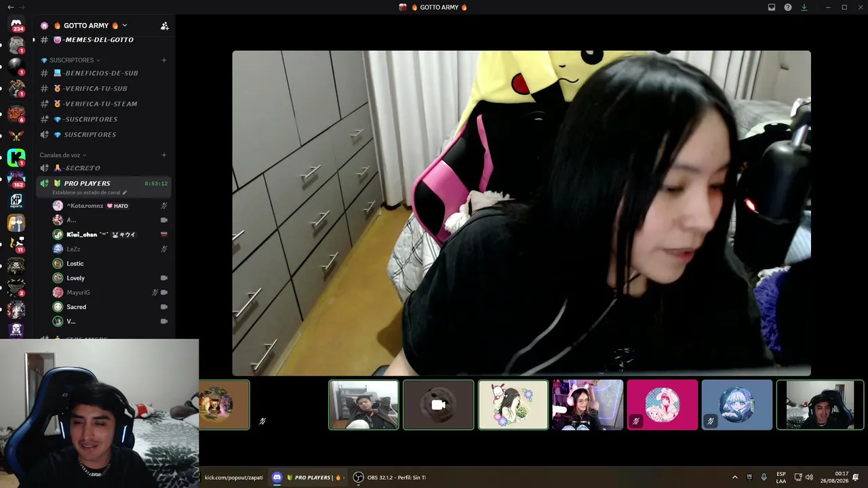Focus anime girl with flowers avatar tile
This screenshot has width=868, height=488.
point(513,405)
